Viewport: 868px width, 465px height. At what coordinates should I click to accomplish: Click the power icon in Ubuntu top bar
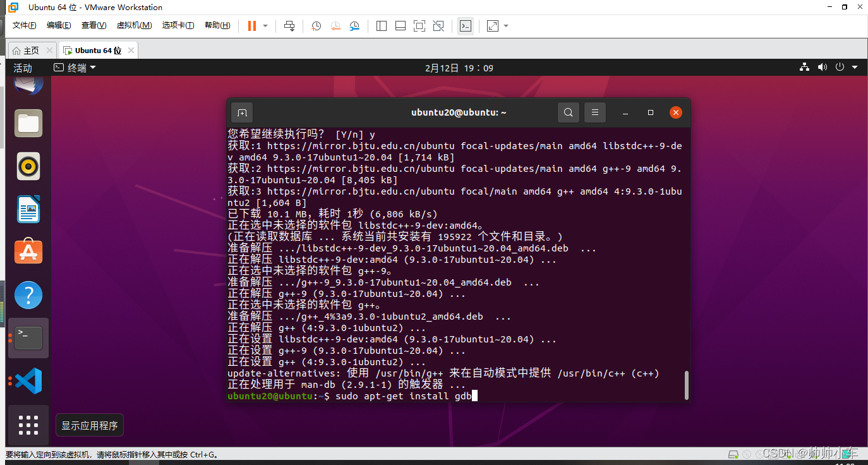click(x=840, y=67)
